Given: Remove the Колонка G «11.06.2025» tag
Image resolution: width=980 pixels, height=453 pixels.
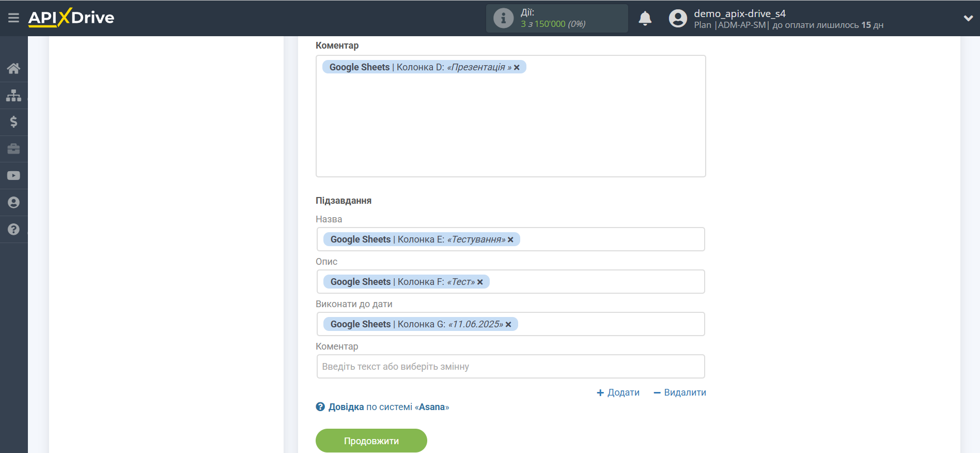Looking at the screenshot, I should [x=508, y=324].
